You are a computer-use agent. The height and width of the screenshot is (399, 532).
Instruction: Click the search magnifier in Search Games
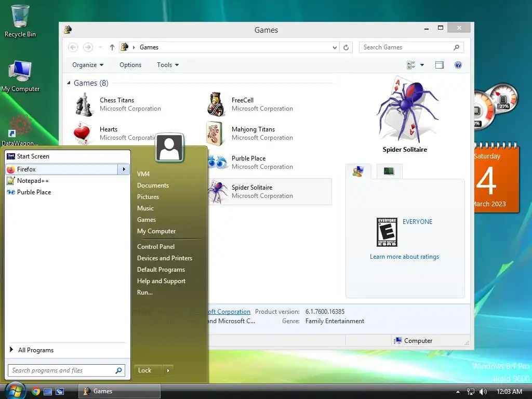pyautogui.click(x=456, y=47)
